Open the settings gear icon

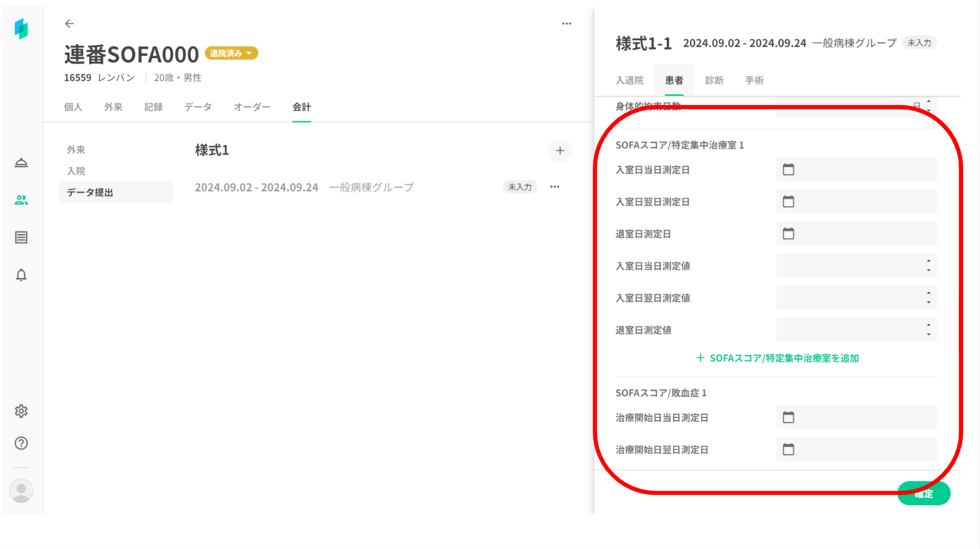tap(21, 411)
